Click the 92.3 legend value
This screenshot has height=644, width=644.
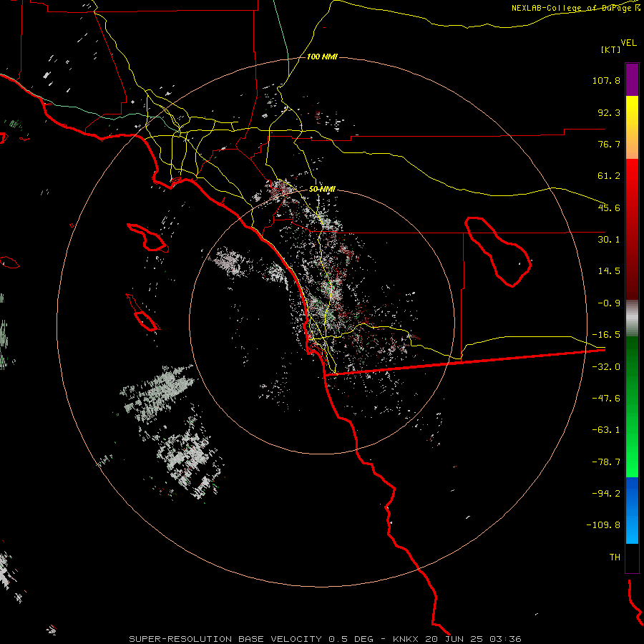pyautogui.click(x=609, y=112)
